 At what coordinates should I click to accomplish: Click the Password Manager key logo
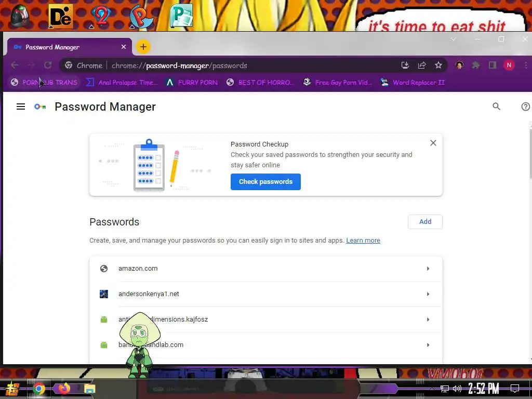point(40,107)
